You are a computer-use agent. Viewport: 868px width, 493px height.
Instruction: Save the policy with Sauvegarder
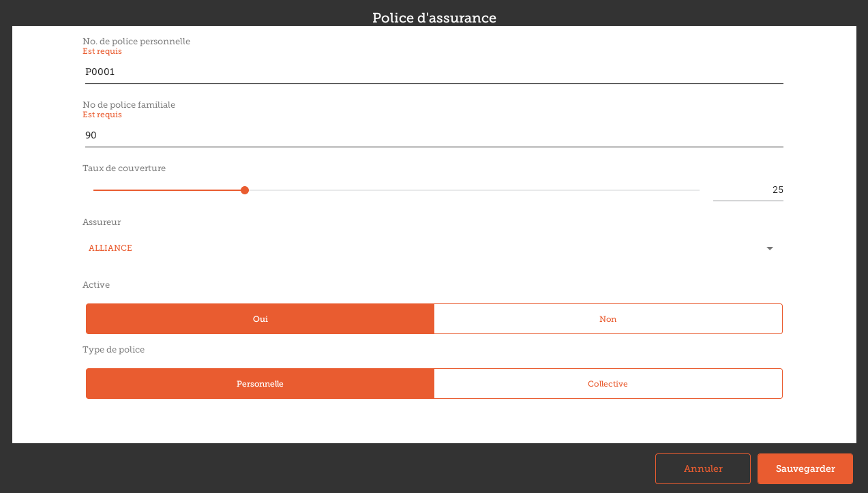coord(805,468)
